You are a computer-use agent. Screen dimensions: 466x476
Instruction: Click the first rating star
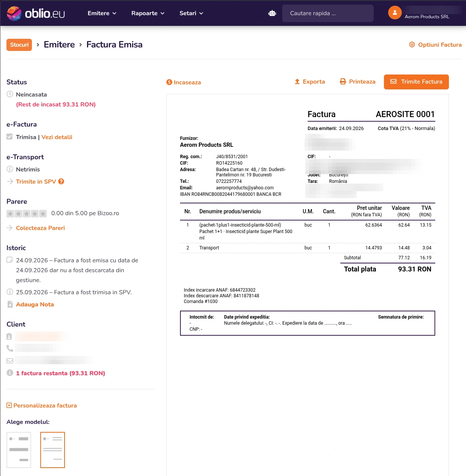coord(10,214)
